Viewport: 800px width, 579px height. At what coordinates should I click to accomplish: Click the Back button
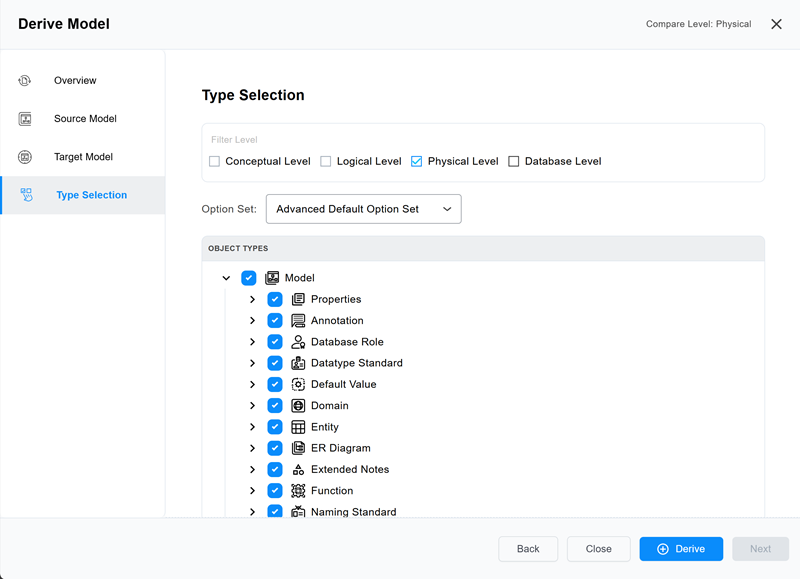point(528,549)
